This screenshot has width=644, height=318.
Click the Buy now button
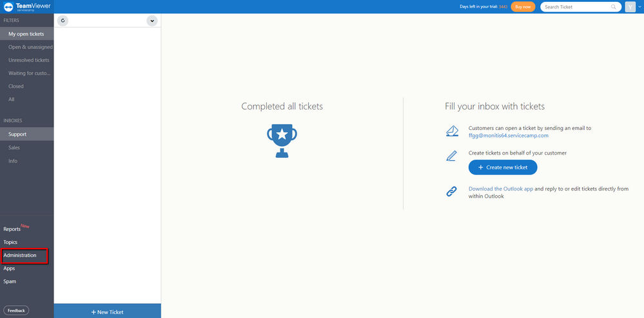click(523, 7)
